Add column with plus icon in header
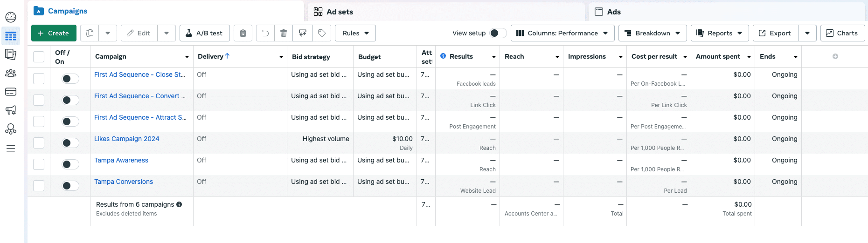The height and width of the screenshot is (243, 868). coord(835,56)
